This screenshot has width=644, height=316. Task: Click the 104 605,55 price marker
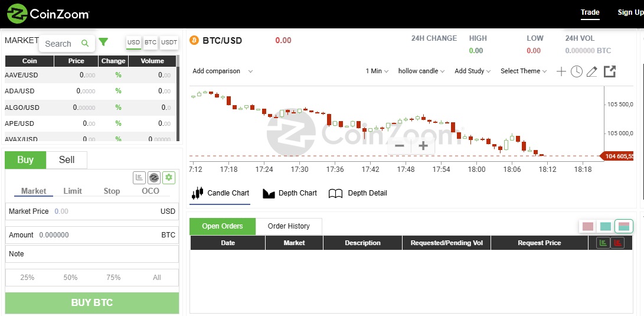[618, 156]
